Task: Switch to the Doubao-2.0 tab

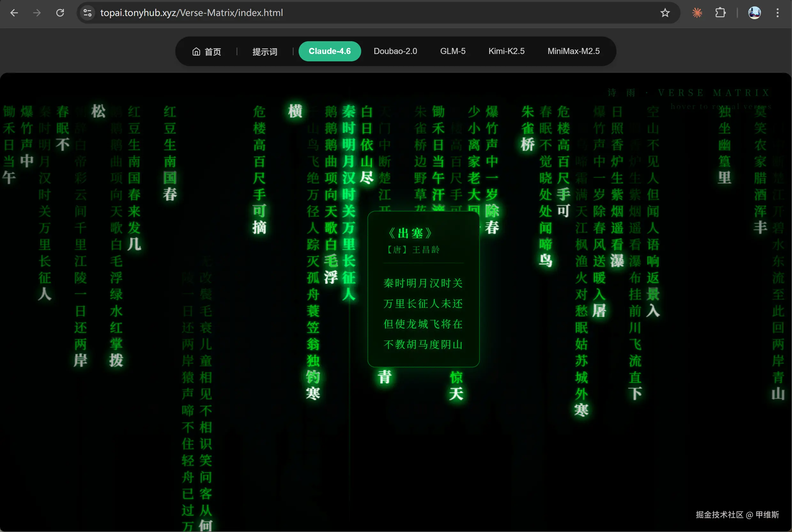Action: click(395, 51)
